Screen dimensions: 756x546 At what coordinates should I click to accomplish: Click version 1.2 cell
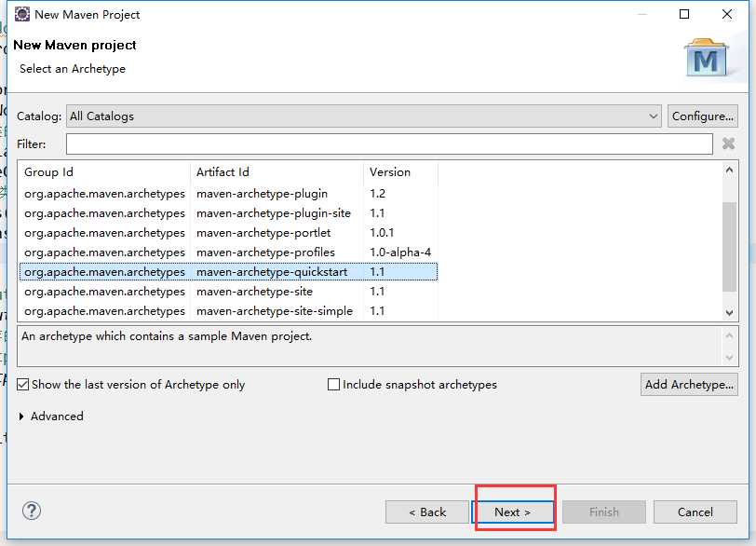[x=377, y=194]
